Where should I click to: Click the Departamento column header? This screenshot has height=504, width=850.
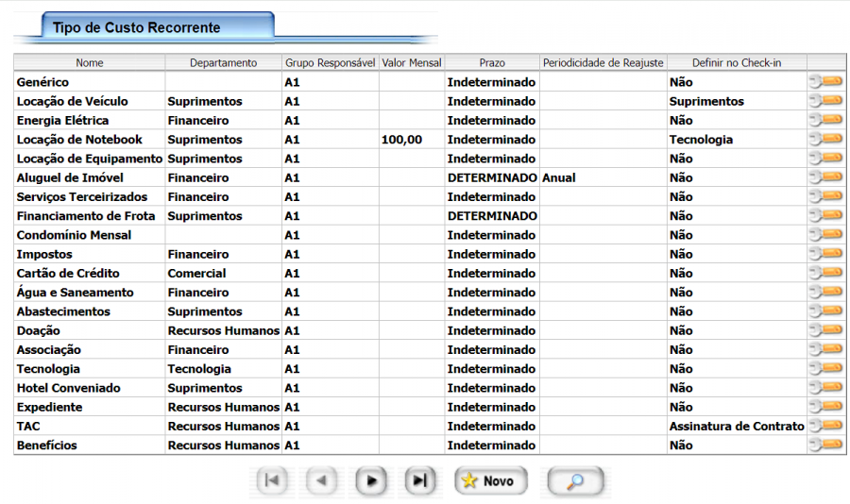tap(223, 63)
